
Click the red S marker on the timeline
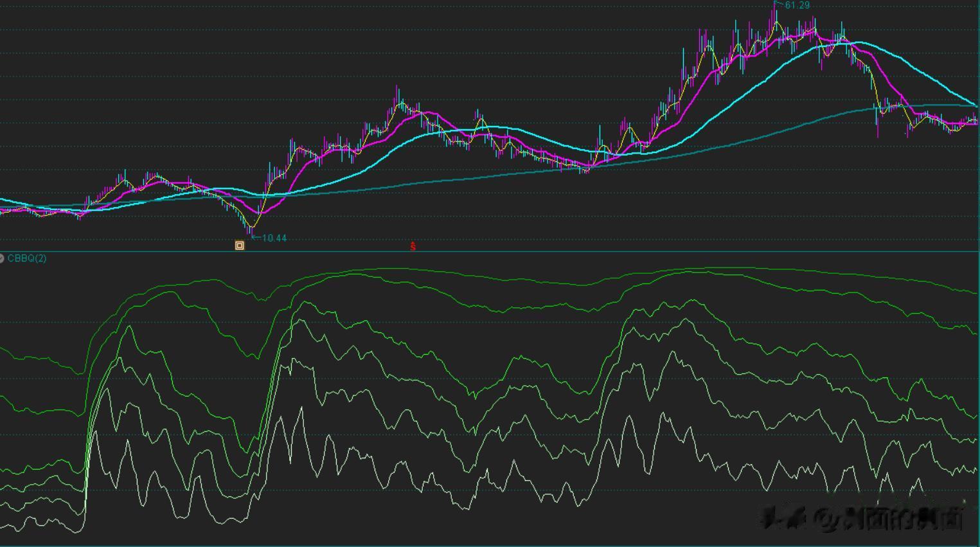point(413,246)
